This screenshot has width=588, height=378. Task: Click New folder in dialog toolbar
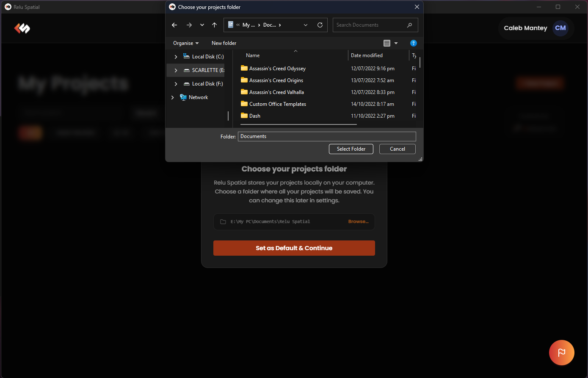[x=224, y=43]
